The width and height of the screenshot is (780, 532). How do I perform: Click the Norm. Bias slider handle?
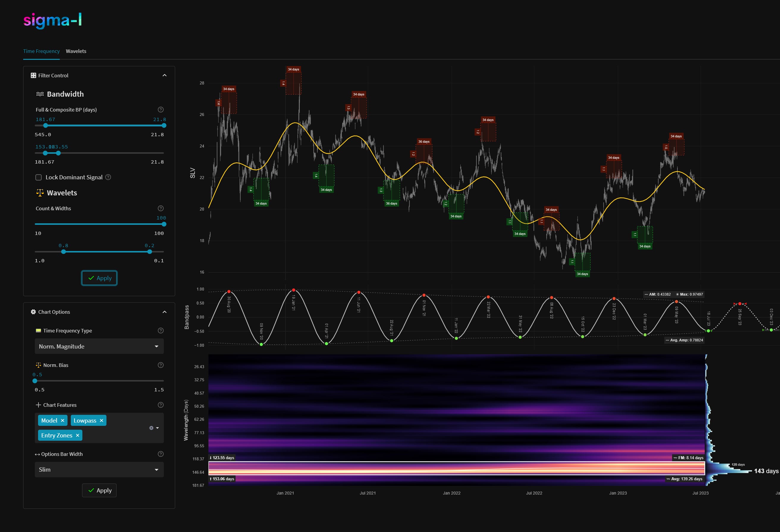35,381
